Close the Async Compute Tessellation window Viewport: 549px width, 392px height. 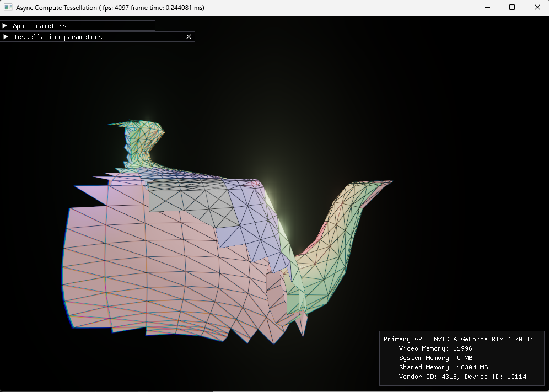[x=537, y=7]
